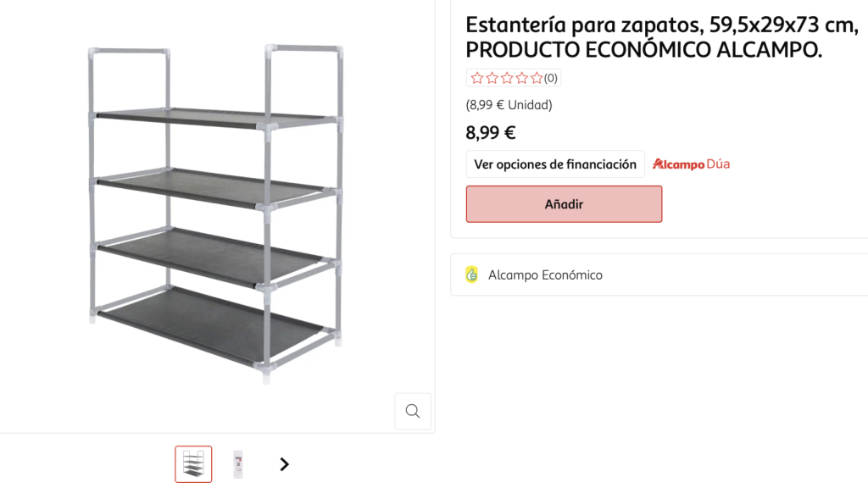
Task: Click the unit price text (8,99 € Unidad)
Action: click(x=508, y=104)
